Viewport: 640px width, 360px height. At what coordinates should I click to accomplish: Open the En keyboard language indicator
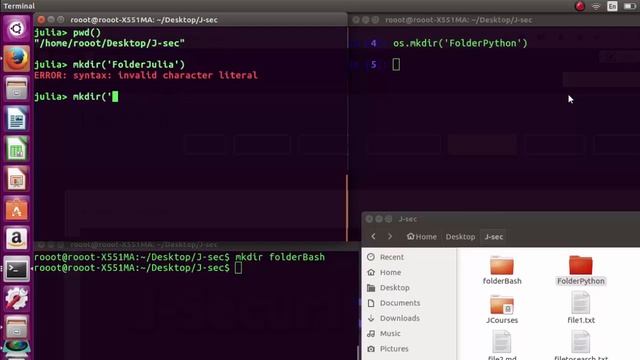click(x=612, y=6)
